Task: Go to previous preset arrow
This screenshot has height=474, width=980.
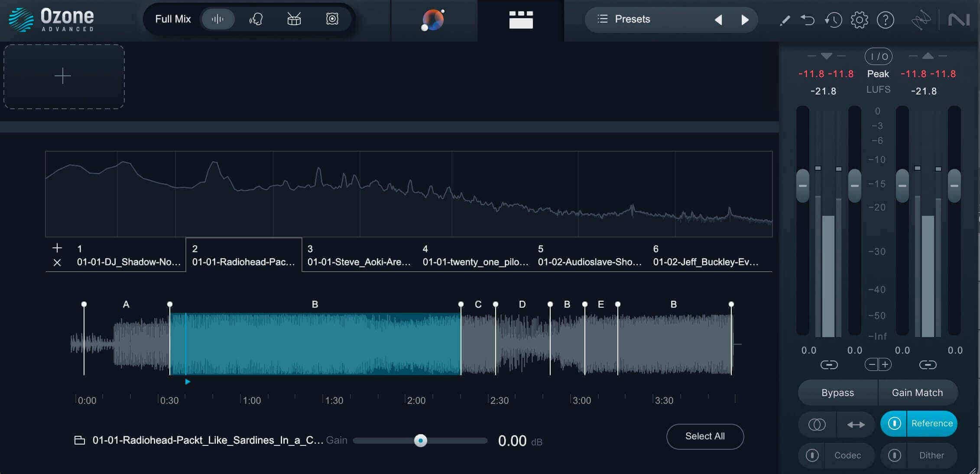Action: point(718,20)
